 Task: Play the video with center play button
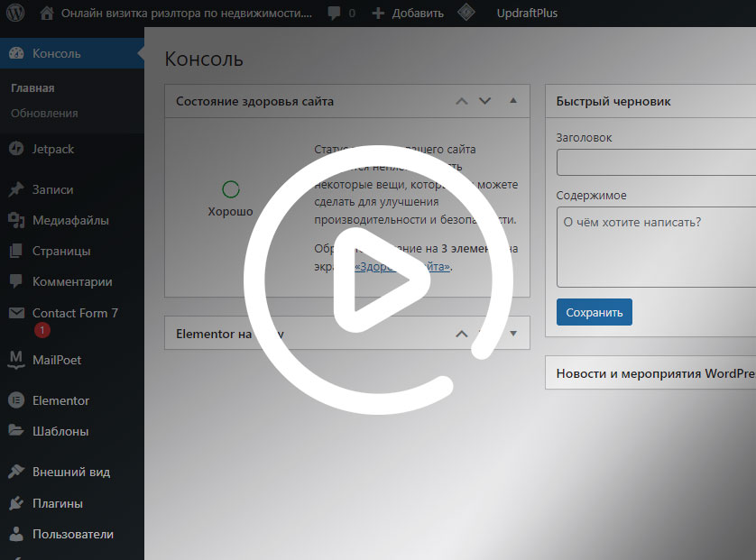(378, 279)
